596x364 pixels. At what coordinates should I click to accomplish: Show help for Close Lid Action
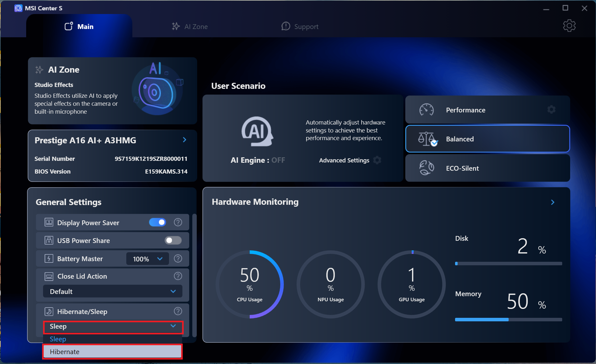[x=178, y=276]
